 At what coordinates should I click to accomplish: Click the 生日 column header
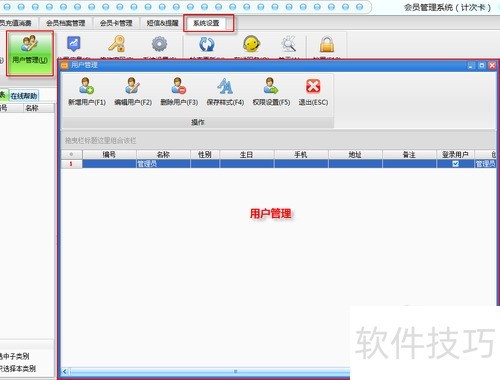tap(246, 154)
